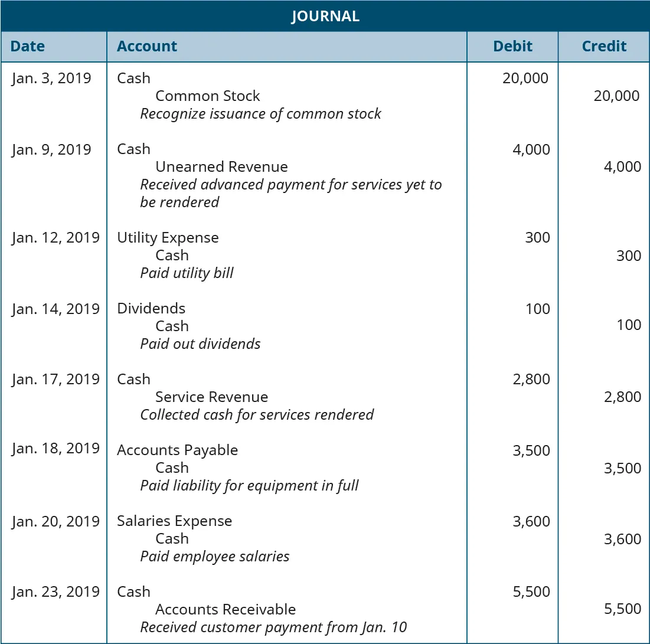Screen dimensions: 650x644
Task: Click the Accounts Receivable account entry
Action: point(226,610)
